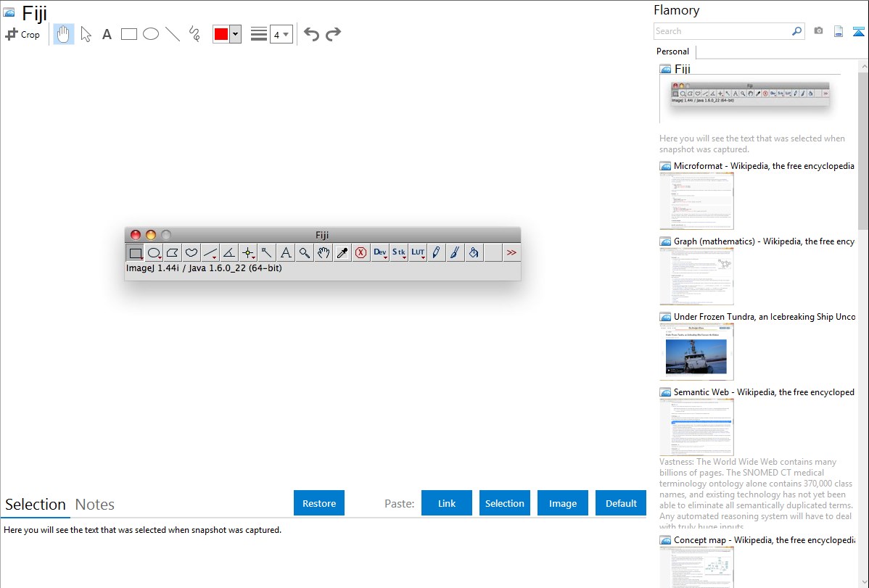Pick the diagonal line drawing tool
The image size is (869, 588).
pos(173,34)
